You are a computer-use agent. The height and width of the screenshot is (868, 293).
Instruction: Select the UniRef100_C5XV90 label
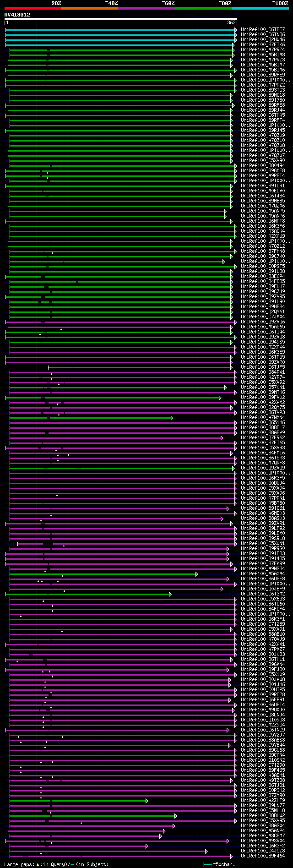[x=263, y=161]
